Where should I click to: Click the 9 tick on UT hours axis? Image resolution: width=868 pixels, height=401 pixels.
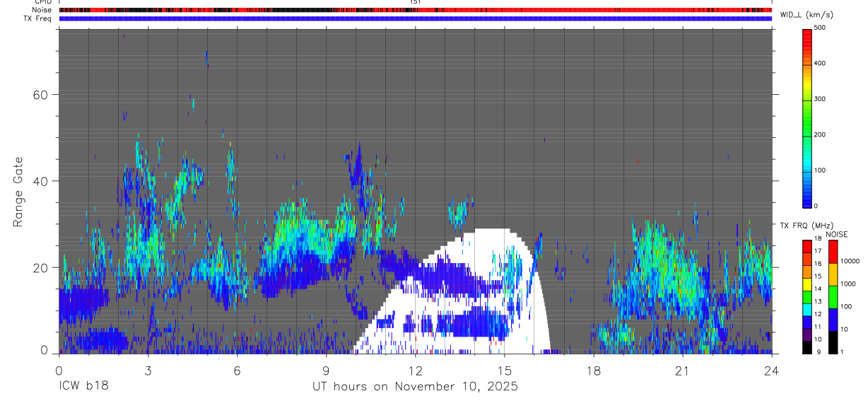click(x=326, y=370)
